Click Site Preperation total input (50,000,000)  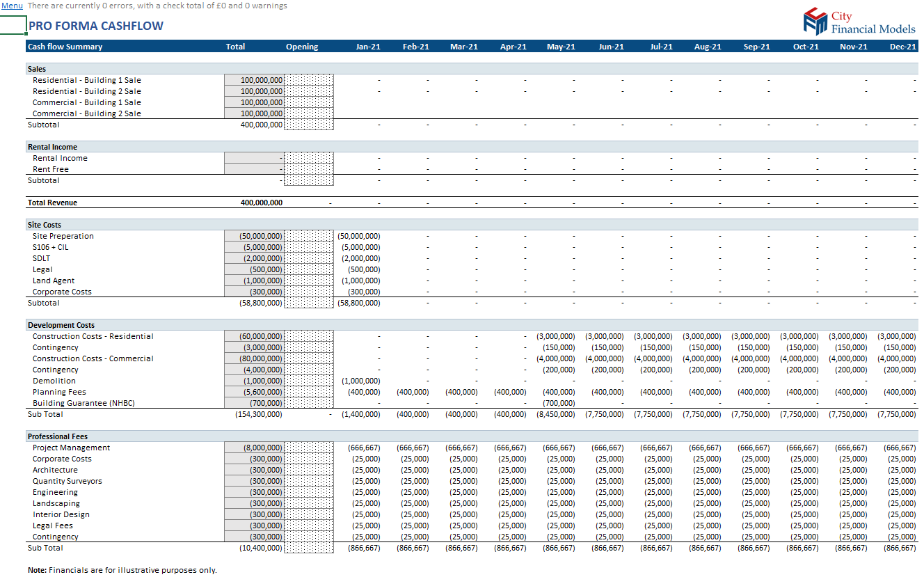(254, 236)
